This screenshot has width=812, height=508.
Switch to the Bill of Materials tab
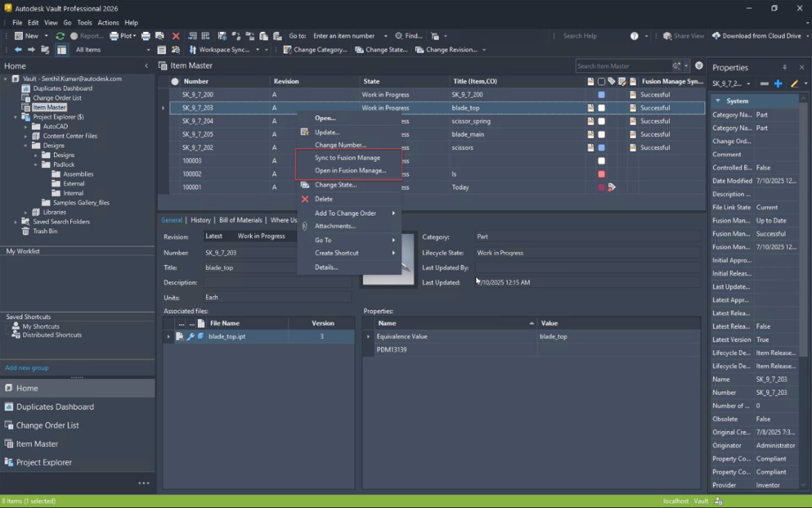(240, 220)
